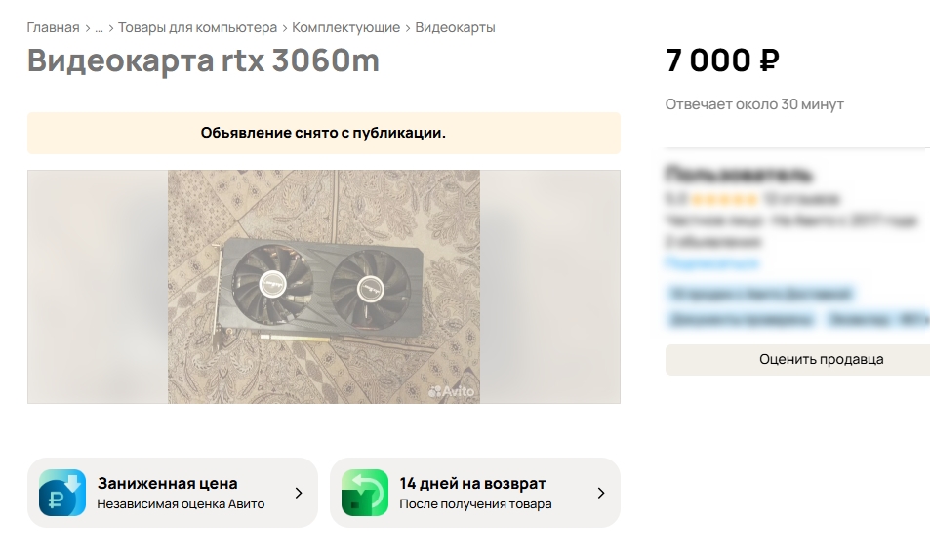Click the Объявление снято с публикации banner

(x=324, y=133)
